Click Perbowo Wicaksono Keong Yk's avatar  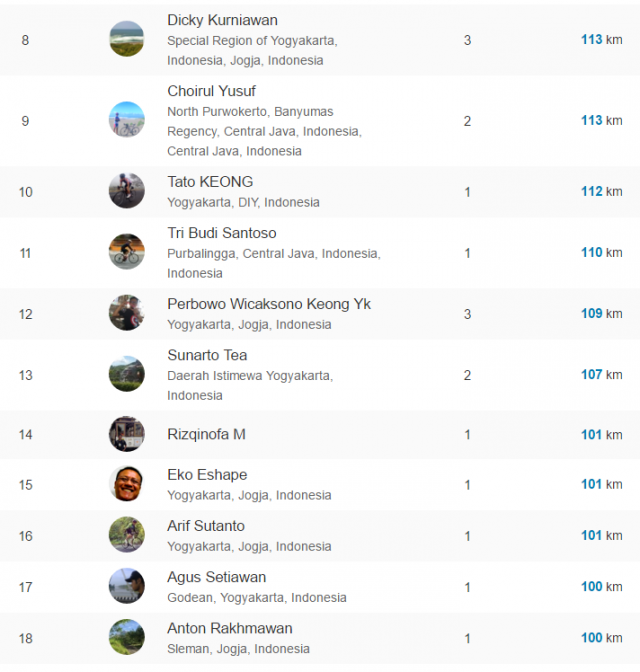[x=127, y=313]
